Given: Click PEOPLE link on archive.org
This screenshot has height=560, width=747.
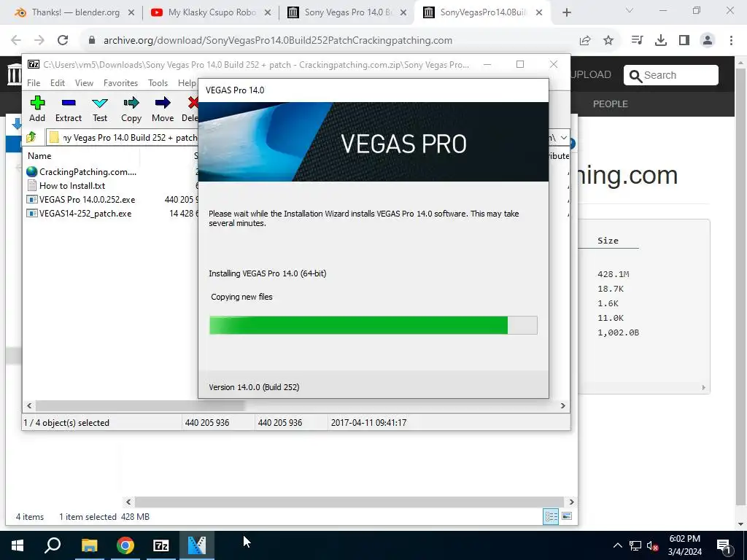Looking at the screenshot, I should (x=611, y=104).
